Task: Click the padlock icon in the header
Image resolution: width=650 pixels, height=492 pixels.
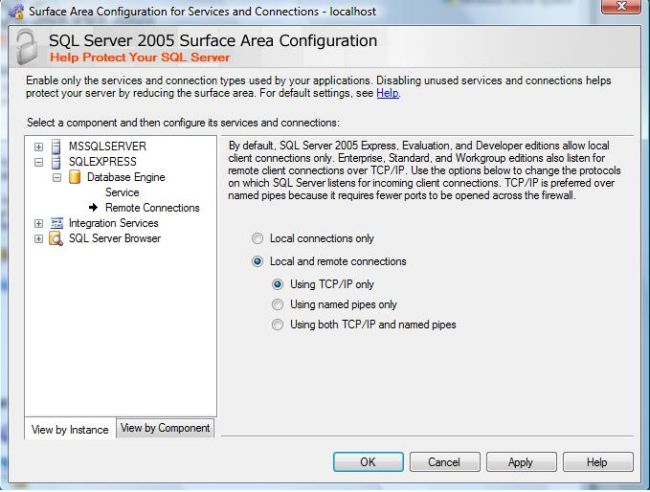Action: point(26,46)
